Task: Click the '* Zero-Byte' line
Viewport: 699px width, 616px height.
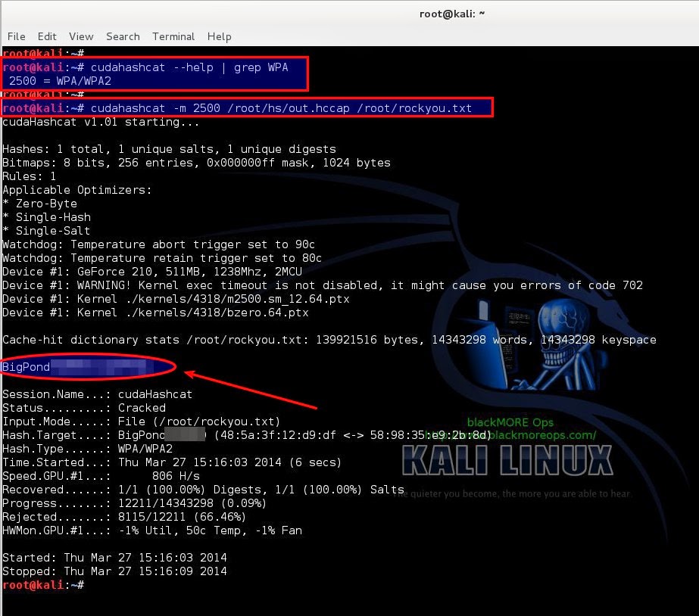Action: tap(39, 204)
